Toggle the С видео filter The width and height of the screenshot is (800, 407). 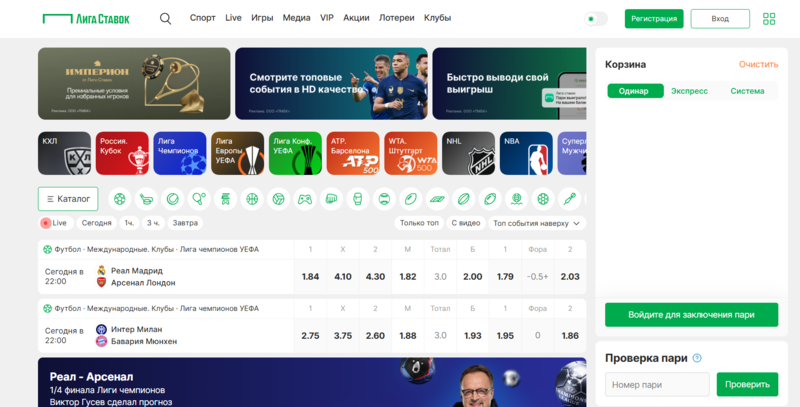click(x=466, y=223)
